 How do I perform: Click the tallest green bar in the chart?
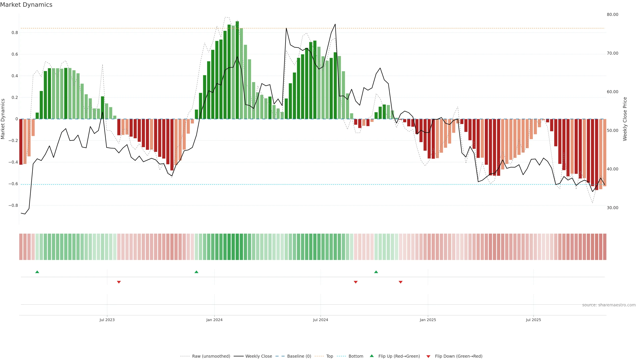click(x=237, y=70)
